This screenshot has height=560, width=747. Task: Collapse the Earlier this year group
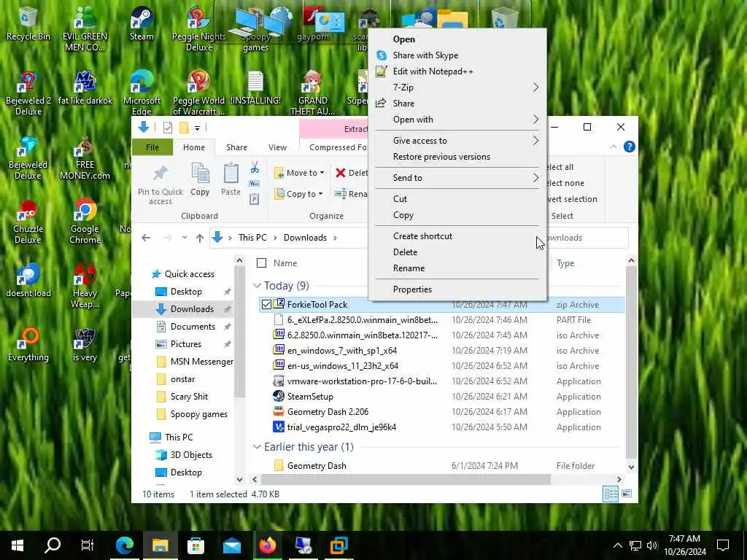pyautogui.click(x=258, y=447)
